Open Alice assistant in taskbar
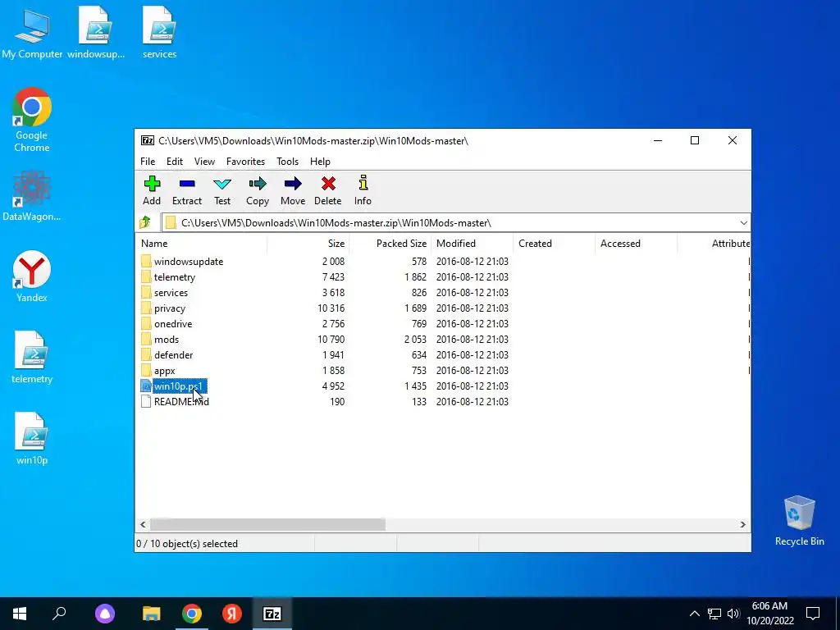 [105, 614]
